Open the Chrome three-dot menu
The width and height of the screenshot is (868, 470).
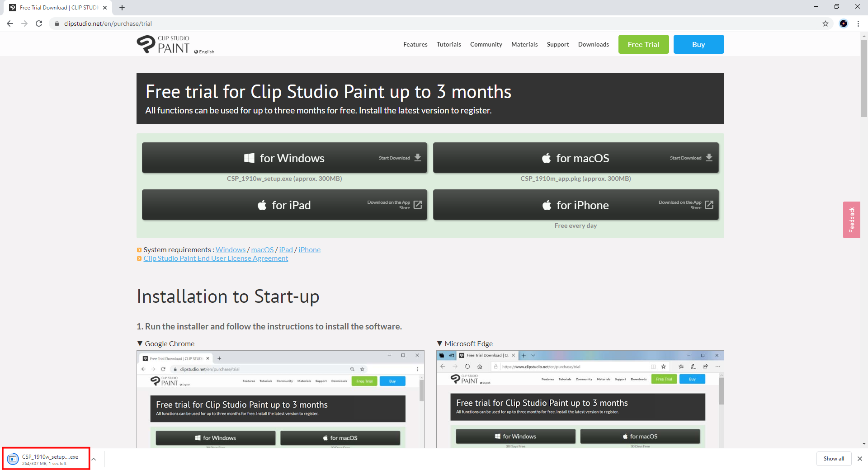pyautogui.click(x=858, y=23)
